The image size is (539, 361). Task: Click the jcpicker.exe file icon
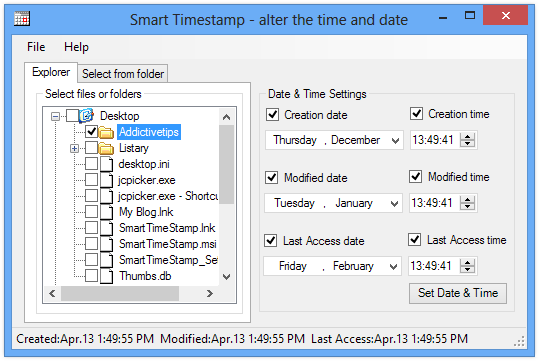coord(107,180)
